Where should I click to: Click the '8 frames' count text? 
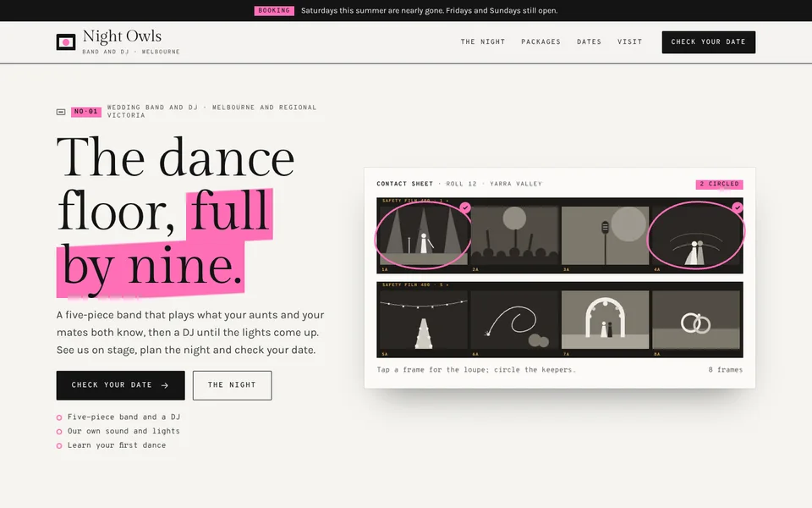tap(726, 370)
